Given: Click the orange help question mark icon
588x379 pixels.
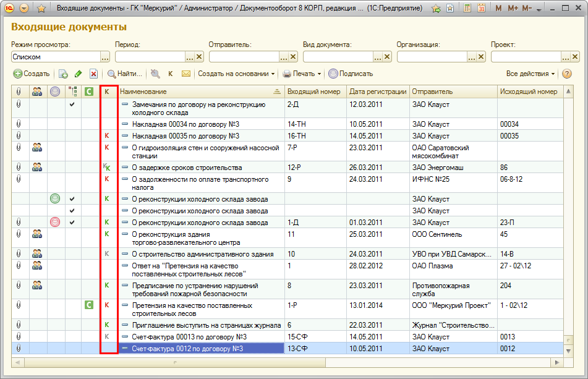Looking at the screenshot, I should pyautogui.click(x=567, y=74).
